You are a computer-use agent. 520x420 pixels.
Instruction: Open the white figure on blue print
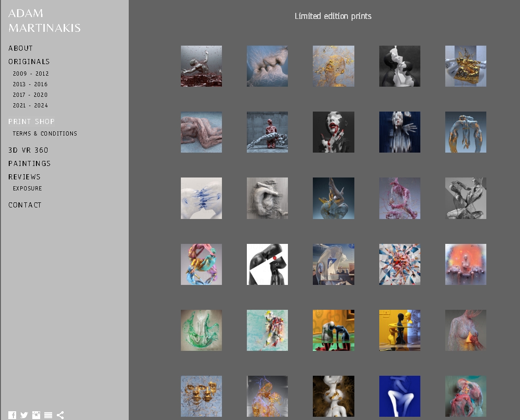[400, 396]
